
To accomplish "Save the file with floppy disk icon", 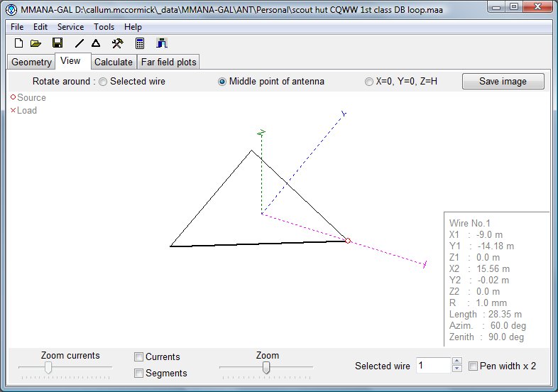I will pyautogui.click(x=58, y=43).
